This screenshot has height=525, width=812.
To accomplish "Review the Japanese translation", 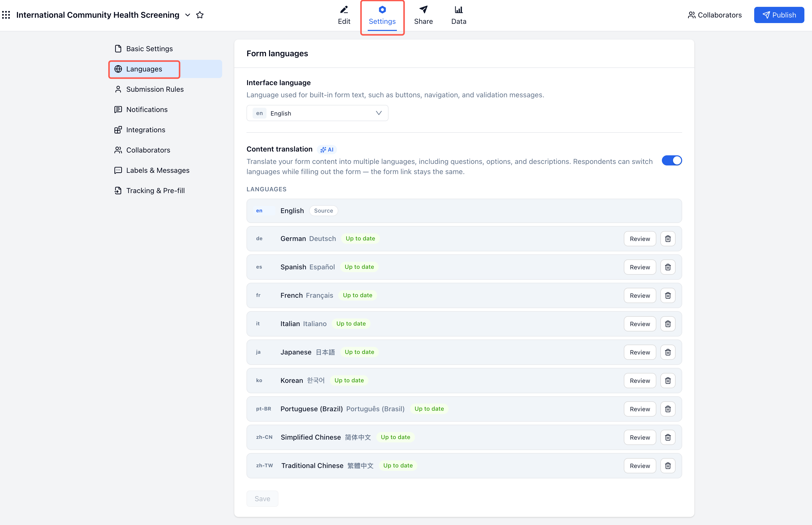I will coord(640,352).
